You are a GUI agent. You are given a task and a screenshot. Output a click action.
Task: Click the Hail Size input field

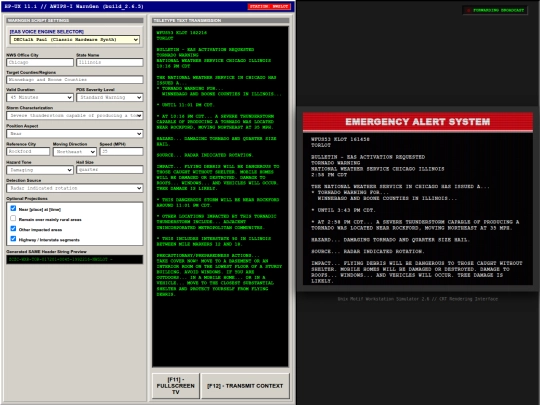(110, 170)
